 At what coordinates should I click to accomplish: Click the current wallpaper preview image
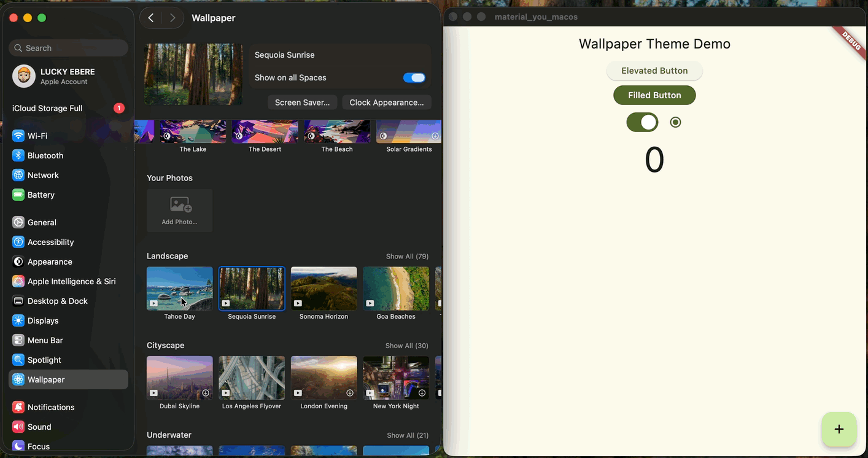(193, 74)
